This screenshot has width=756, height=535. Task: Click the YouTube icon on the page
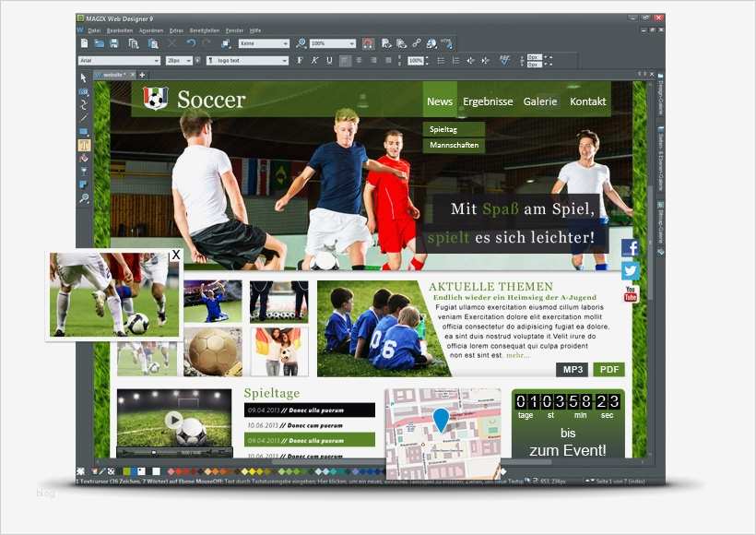click(x=631, y=294)
